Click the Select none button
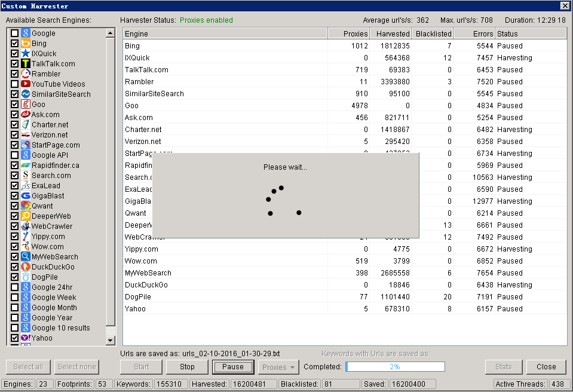The width and height of the screenshot is (573, 392). 76,367
